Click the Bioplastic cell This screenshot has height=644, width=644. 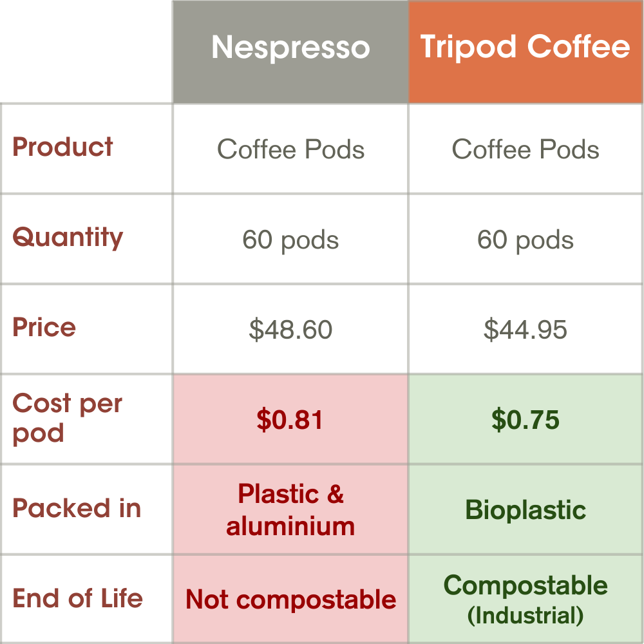tap(526, 510)
